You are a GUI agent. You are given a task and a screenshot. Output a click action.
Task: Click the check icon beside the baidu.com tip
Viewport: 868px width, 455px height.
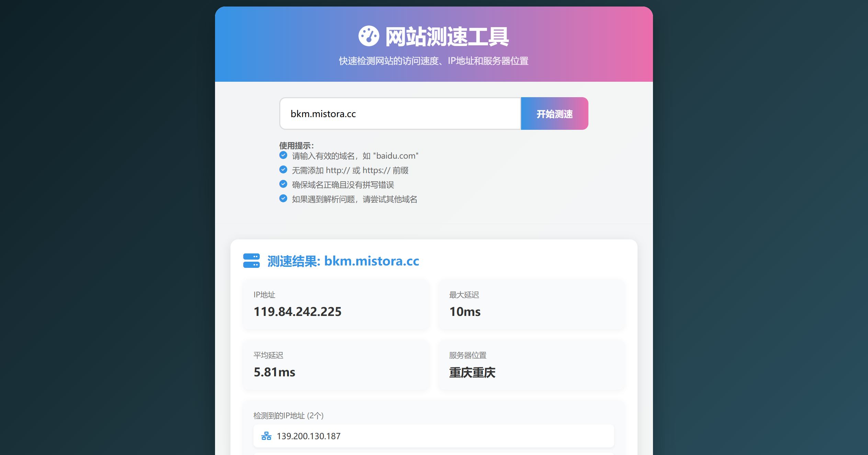(x=283, y=155)
